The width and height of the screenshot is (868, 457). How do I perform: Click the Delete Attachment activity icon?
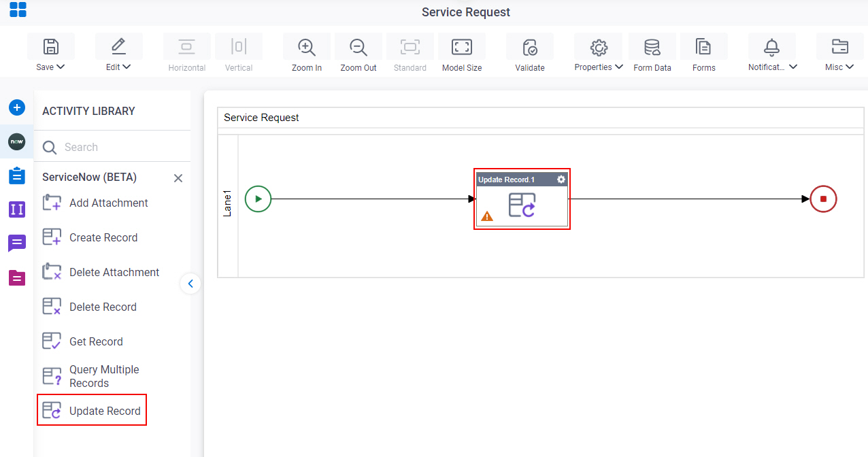click(x=52, y=272)
